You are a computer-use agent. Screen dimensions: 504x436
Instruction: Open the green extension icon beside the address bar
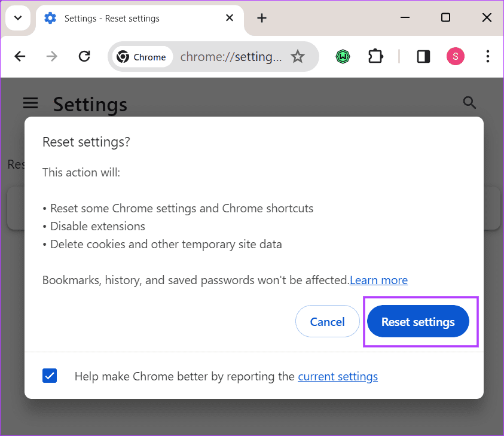(x=343, y=56)
